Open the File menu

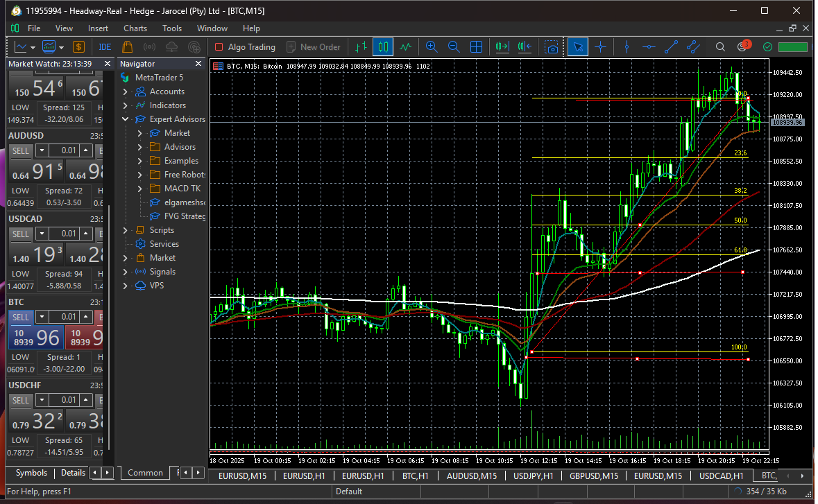click(34, 28)
